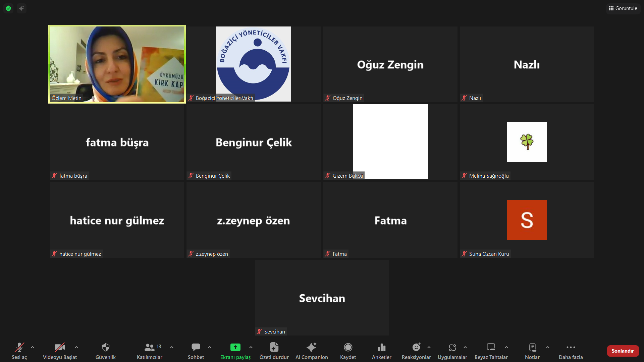Open Reaksiyonlar reactions smiley icon
644x362 pixels.
coord(416,348)
